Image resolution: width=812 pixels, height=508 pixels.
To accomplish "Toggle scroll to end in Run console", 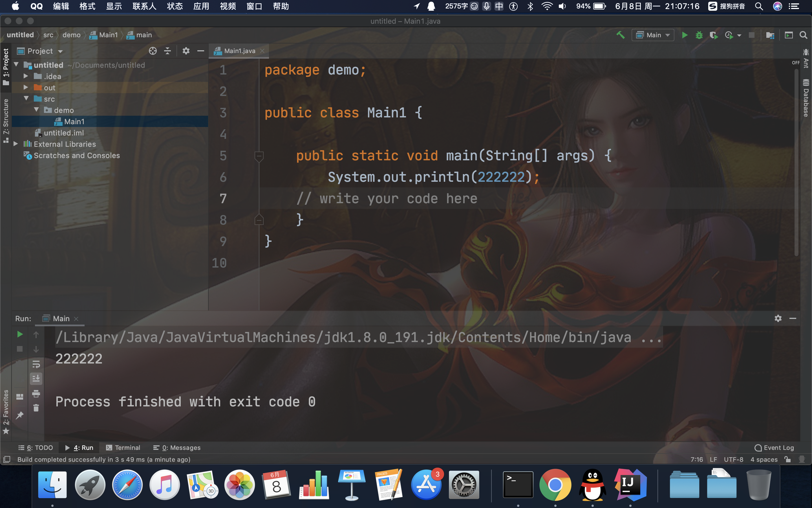I will coord(36,379).
